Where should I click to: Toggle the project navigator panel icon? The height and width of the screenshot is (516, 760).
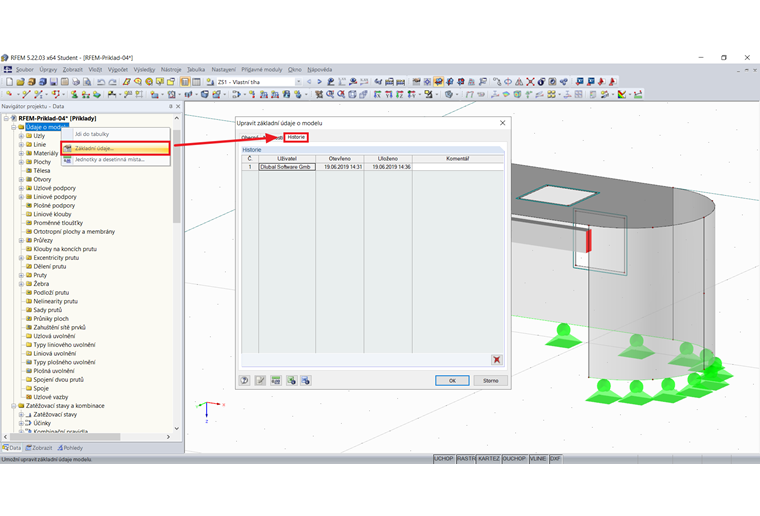click(x=185, y=82)
